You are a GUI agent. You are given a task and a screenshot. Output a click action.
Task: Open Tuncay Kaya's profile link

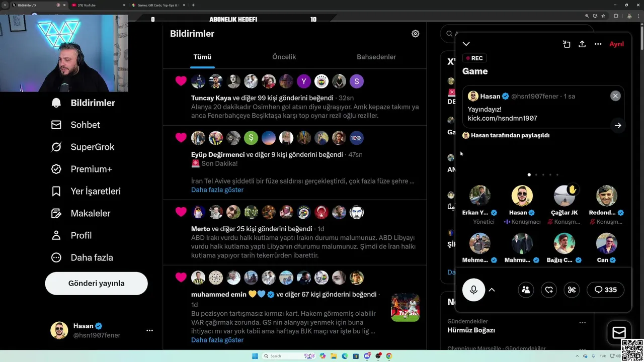(211, 98)
